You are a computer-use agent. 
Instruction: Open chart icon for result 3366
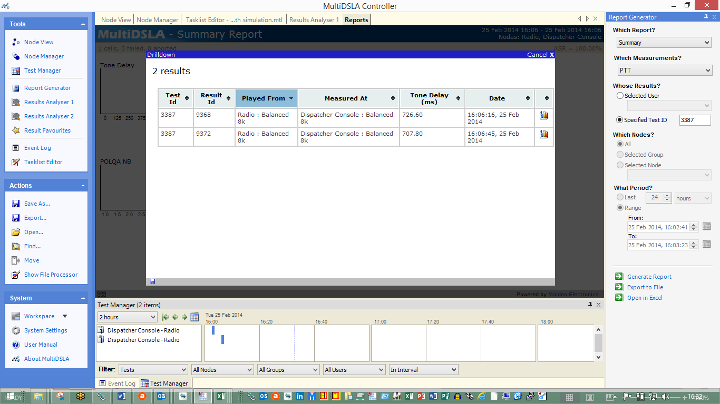point(545,116)
